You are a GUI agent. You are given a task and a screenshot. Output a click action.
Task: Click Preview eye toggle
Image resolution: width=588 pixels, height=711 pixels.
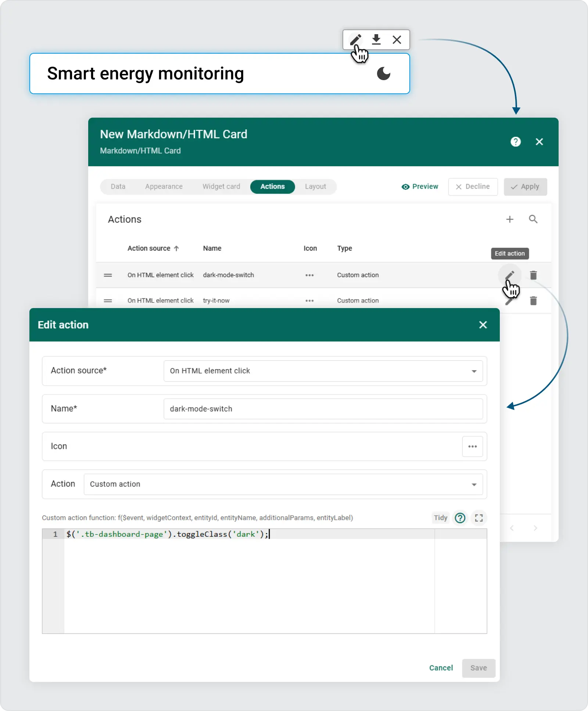[x=420, y=187]
